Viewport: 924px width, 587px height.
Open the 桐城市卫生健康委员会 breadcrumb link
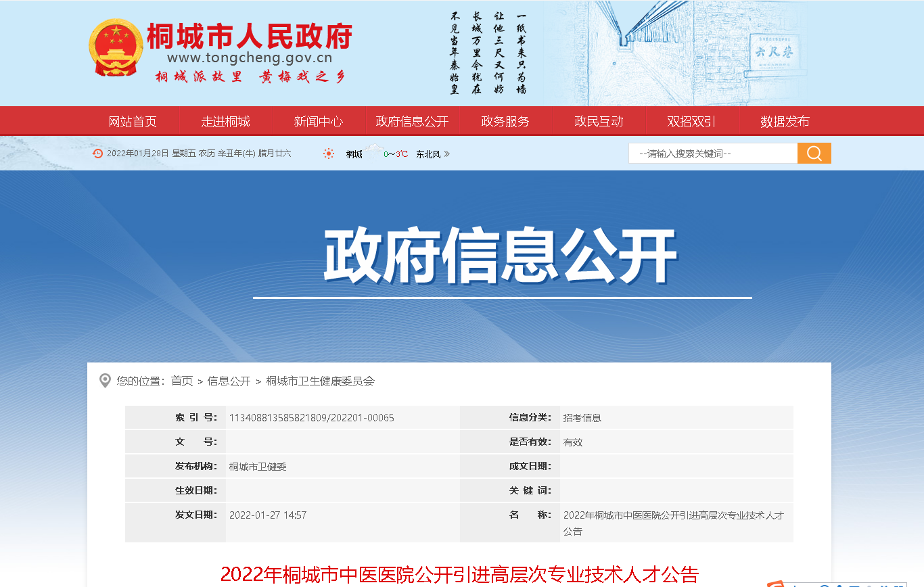320,381
